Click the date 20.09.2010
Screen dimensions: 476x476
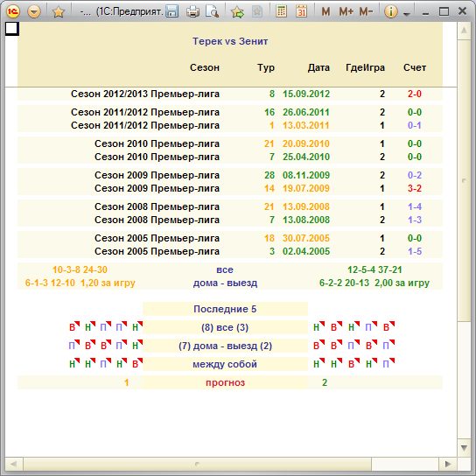306,143
